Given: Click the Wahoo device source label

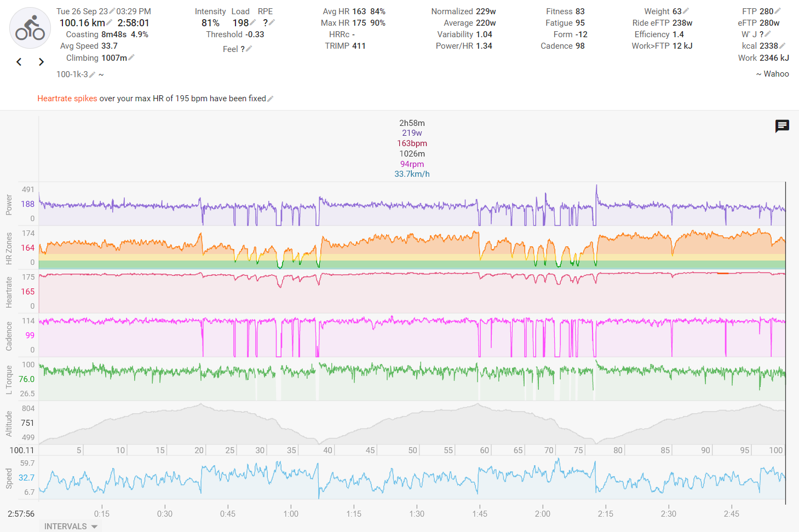Looking at the screenshot, I should pos(775,74).
